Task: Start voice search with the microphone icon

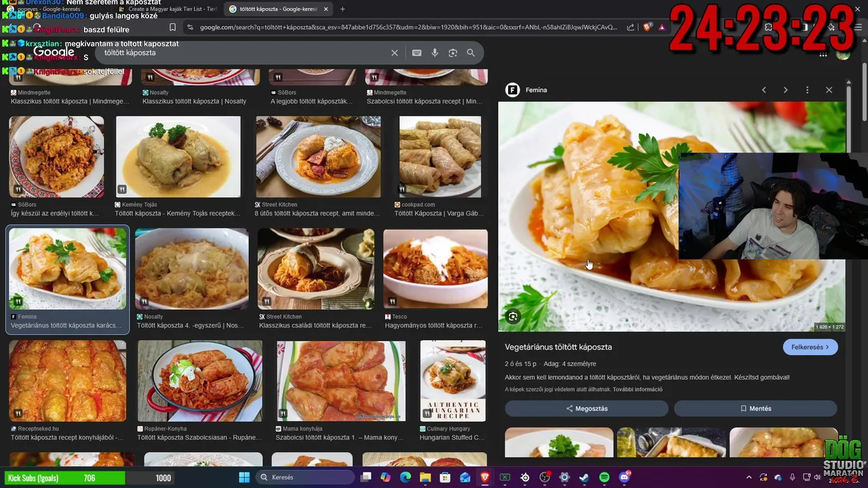Action: pyautogui.click(x=435, y=53)
